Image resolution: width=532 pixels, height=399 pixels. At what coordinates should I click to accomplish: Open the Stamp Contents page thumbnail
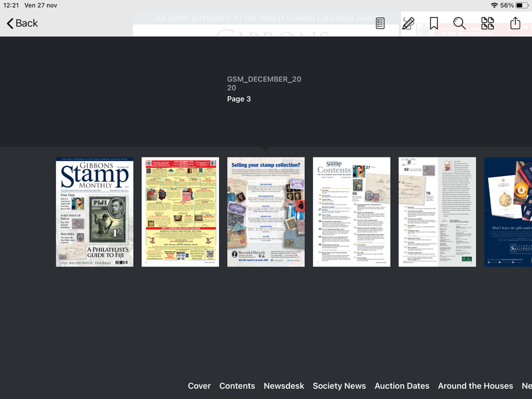[352, 212]
